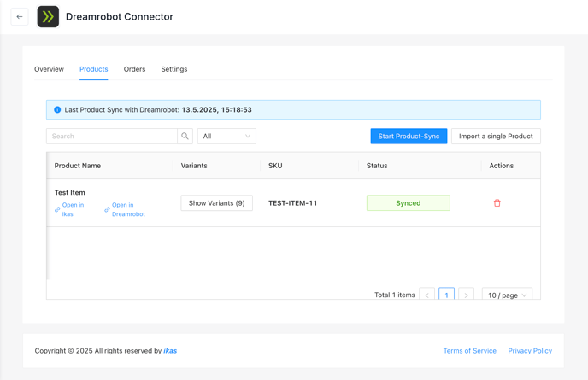Click Import a single Product
Screen dimensions: 588x380
tap(496, 136)
